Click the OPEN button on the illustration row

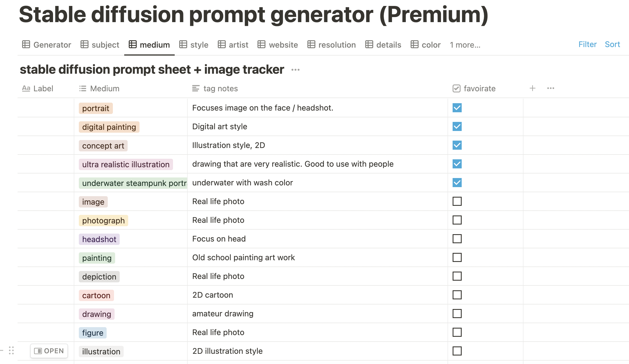point(49,351)
